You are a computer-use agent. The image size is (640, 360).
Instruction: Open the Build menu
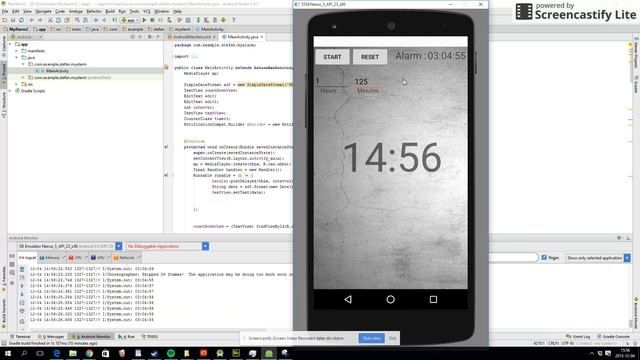pyautogui.click(x=110, y=11)
